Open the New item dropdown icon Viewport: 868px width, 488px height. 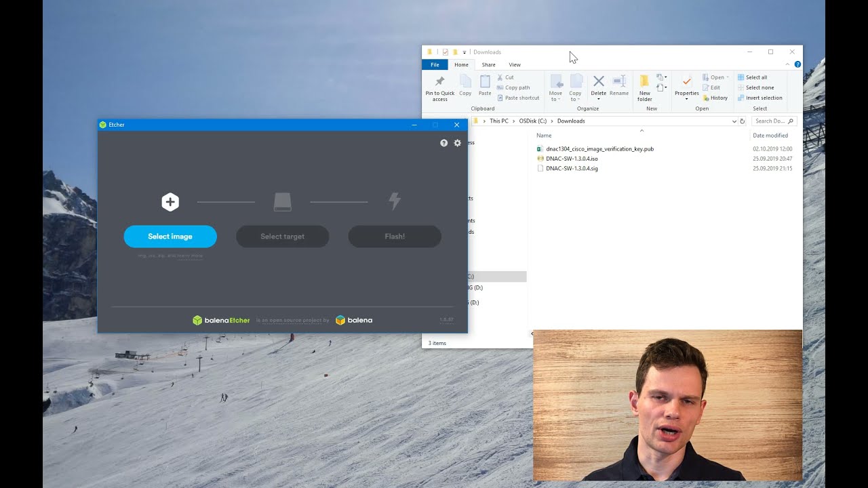tap(662, 77)
